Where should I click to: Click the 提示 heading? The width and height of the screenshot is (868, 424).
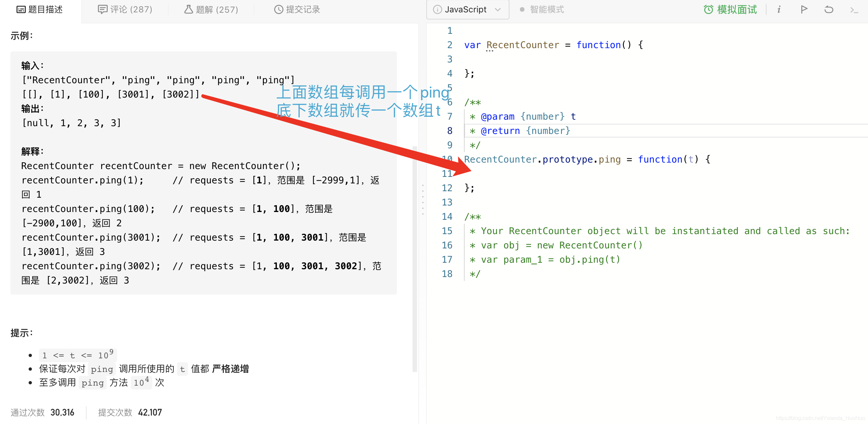tap(21, 333)
